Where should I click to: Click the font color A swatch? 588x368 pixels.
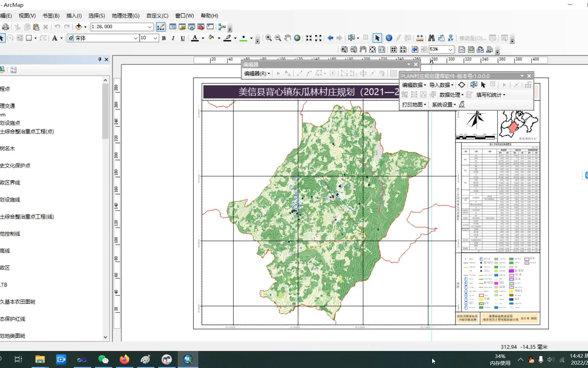[195, 38]
